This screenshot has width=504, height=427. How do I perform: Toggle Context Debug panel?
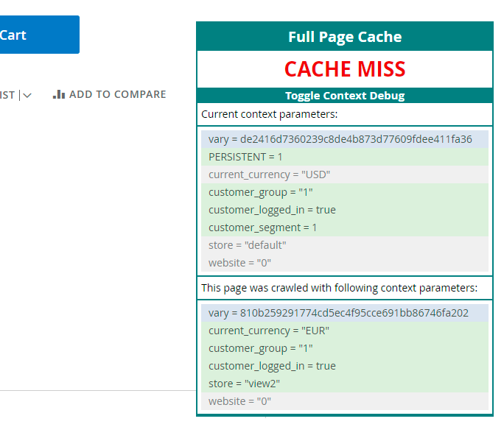[344, 96]
